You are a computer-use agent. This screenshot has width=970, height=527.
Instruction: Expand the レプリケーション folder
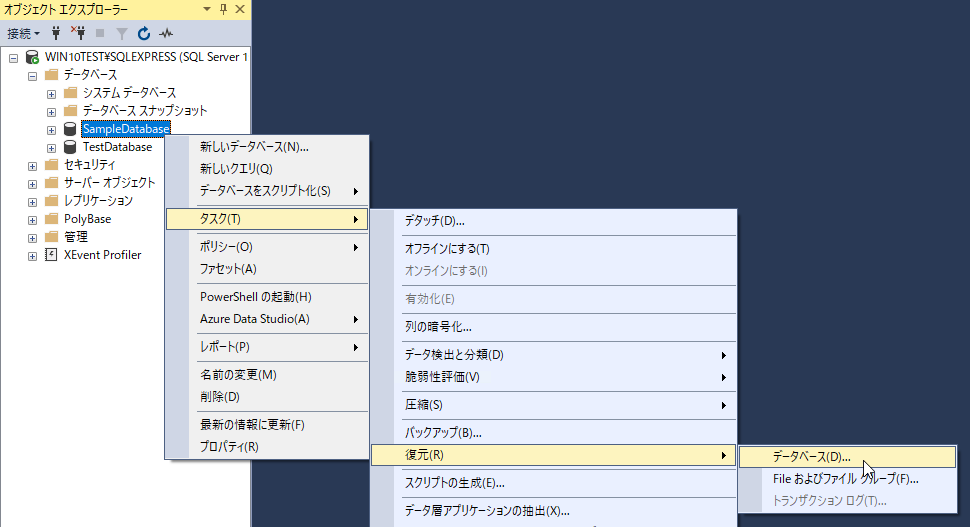(x=32, y=202)
